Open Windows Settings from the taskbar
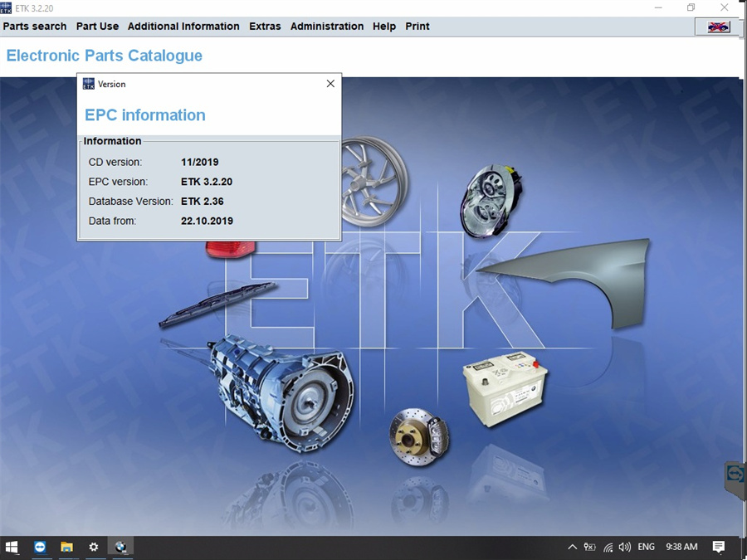 (94, 547)
